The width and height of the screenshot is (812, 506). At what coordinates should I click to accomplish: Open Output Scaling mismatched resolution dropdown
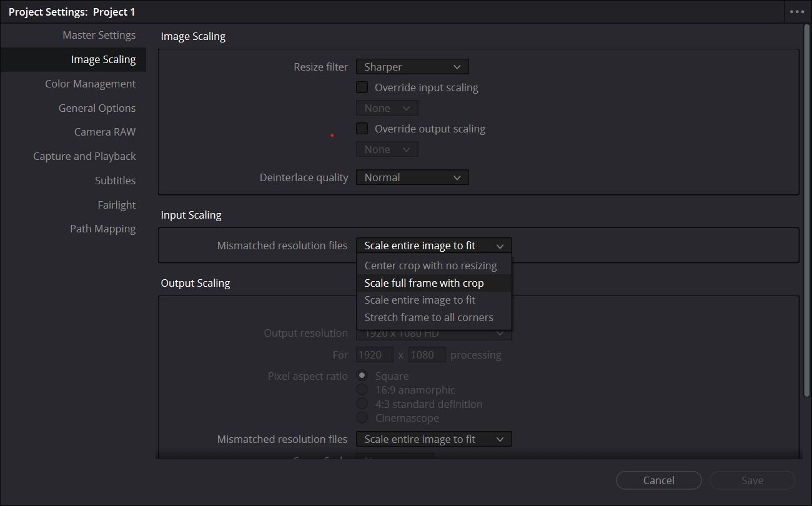(434, 439)
